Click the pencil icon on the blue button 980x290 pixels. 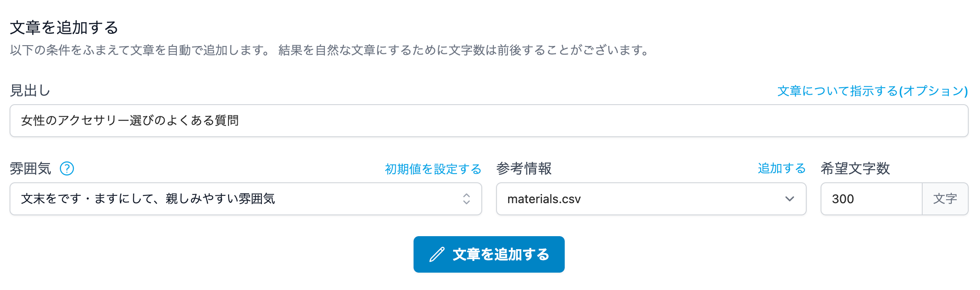tap(437, 254)
